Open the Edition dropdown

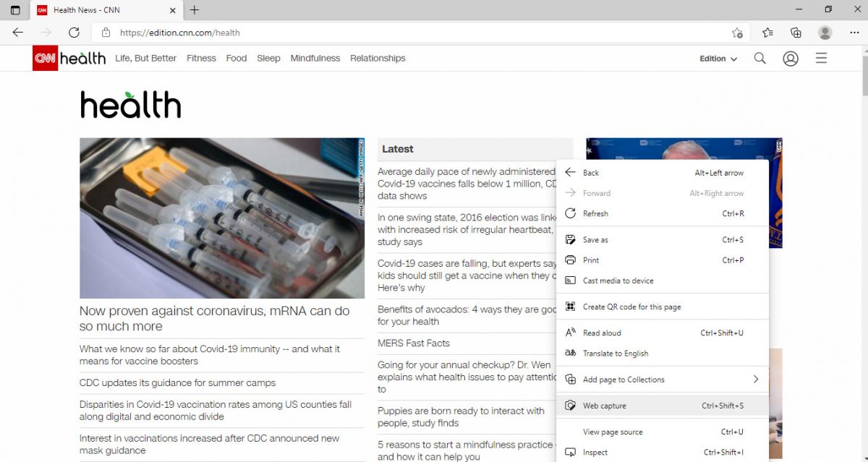718,59
